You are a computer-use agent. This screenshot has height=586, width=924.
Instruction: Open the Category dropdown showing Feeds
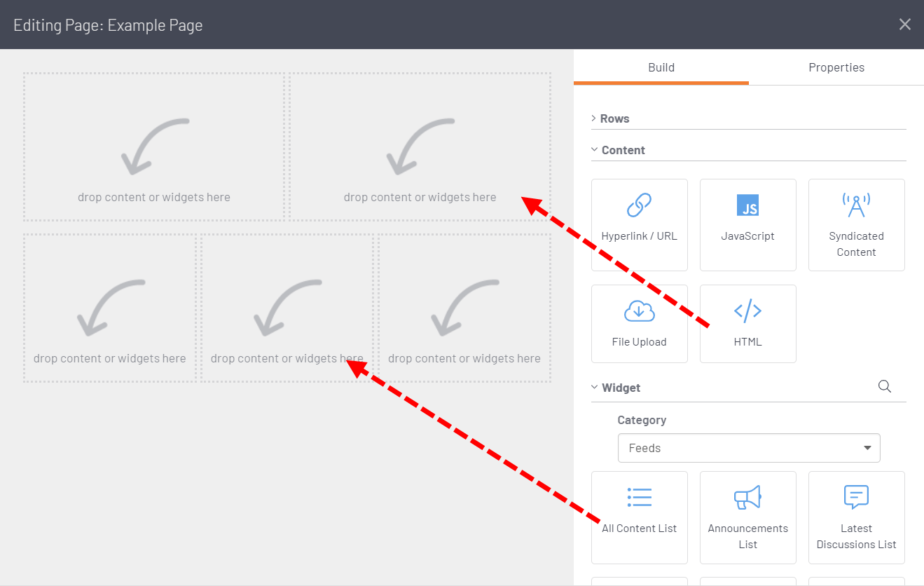[749, 448]
